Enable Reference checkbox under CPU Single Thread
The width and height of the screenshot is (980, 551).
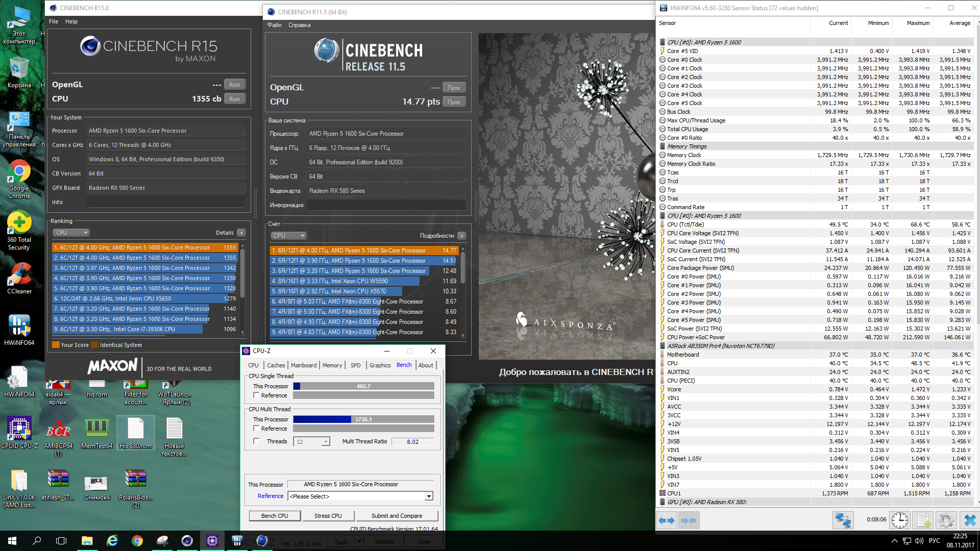pos(257,395)
